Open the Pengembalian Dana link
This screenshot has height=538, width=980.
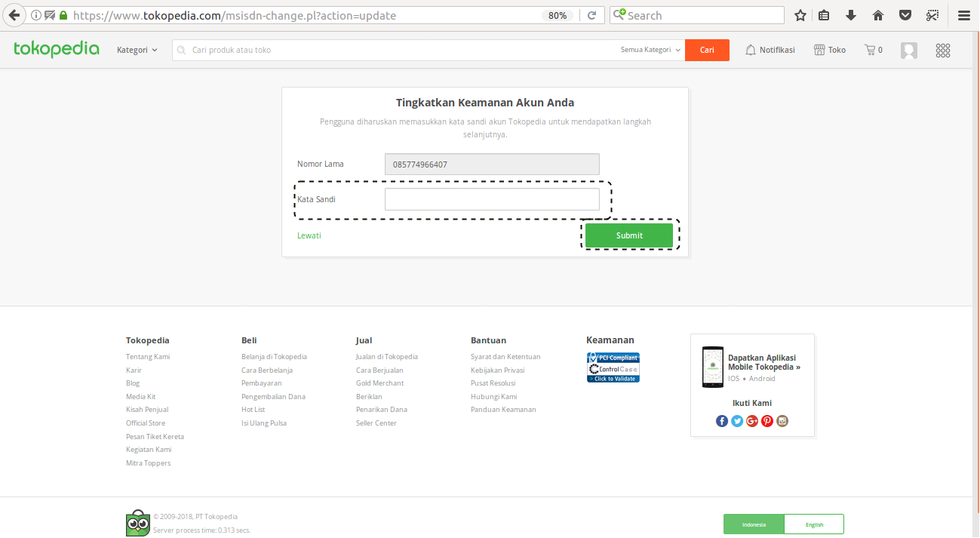273,397
